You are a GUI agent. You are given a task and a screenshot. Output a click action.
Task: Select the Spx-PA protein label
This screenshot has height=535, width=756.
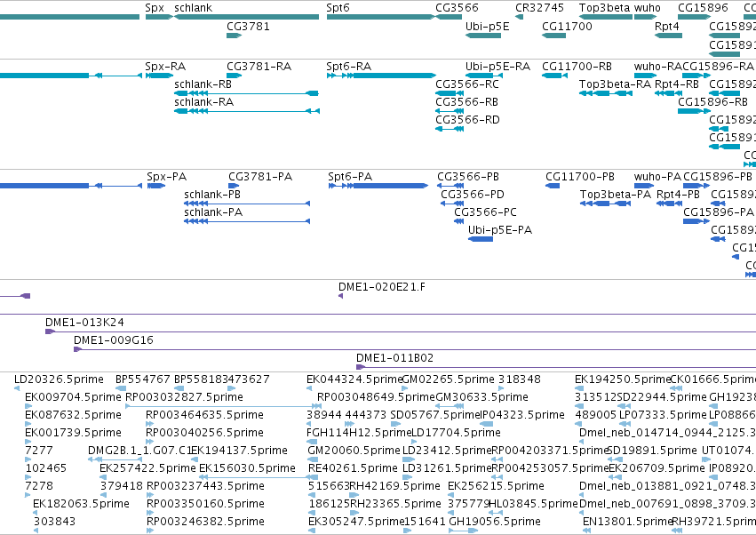(x=166, y=177)
